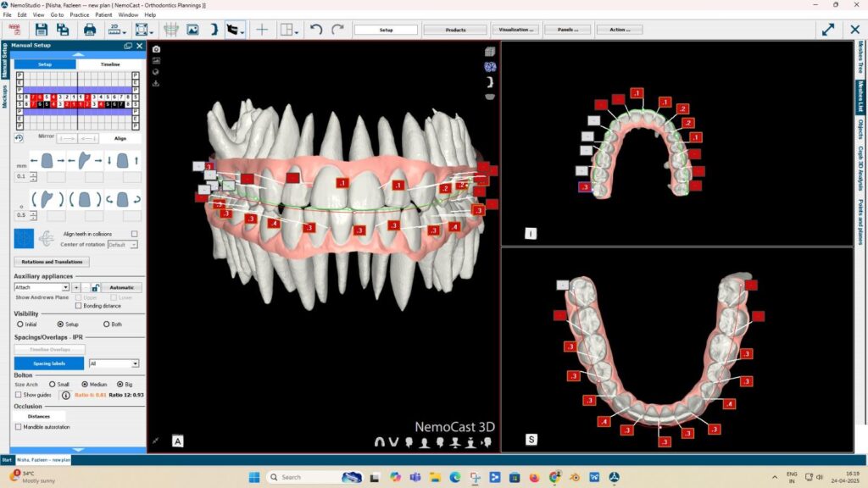Select the Both visibility radio button
This screenshot has height=488, width=868.
pos(106,324)
